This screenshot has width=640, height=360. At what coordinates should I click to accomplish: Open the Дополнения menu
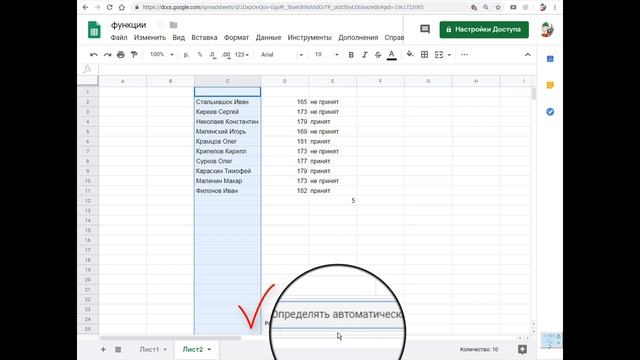358,38
